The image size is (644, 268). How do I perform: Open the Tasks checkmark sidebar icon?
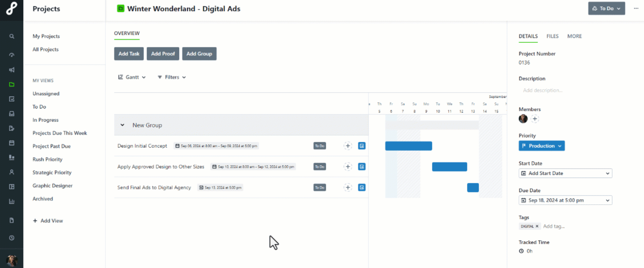click(x=12, y=99)
